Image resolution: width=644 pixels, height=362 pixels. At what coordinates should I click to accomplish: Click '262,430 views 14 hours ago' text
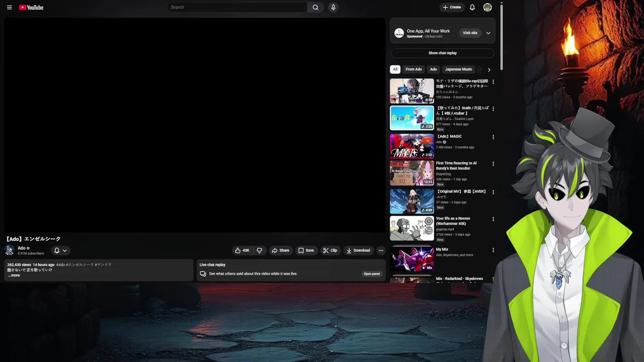pos(31,264)
